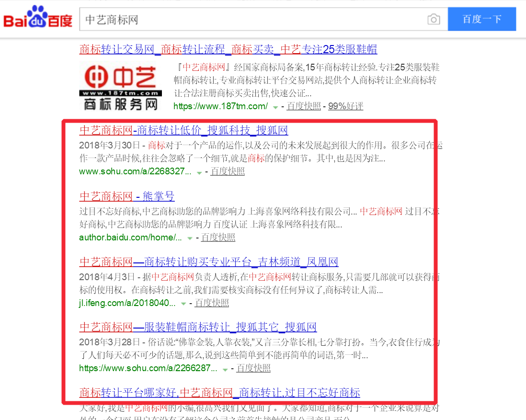Screen dimensions: 526x420
Task: Click the 百度一下 search button
Action: pos(481,19)
